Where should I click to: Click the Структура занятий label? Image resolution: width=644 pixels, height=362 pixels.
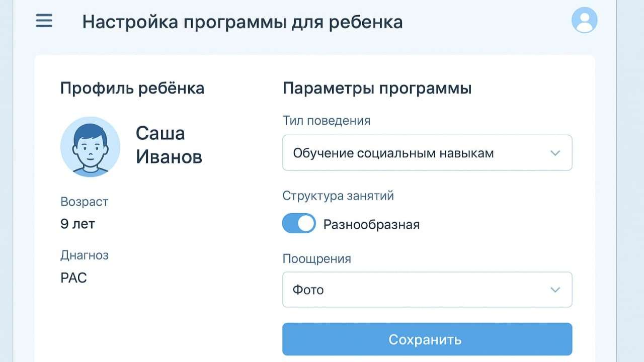338,196
